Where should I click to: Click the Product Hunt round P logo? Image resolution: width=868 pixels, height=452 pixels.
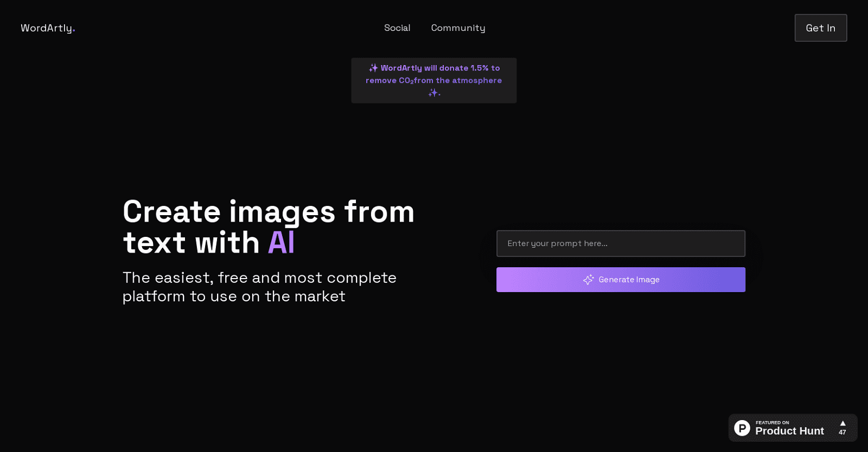click(x=742, y=428)
